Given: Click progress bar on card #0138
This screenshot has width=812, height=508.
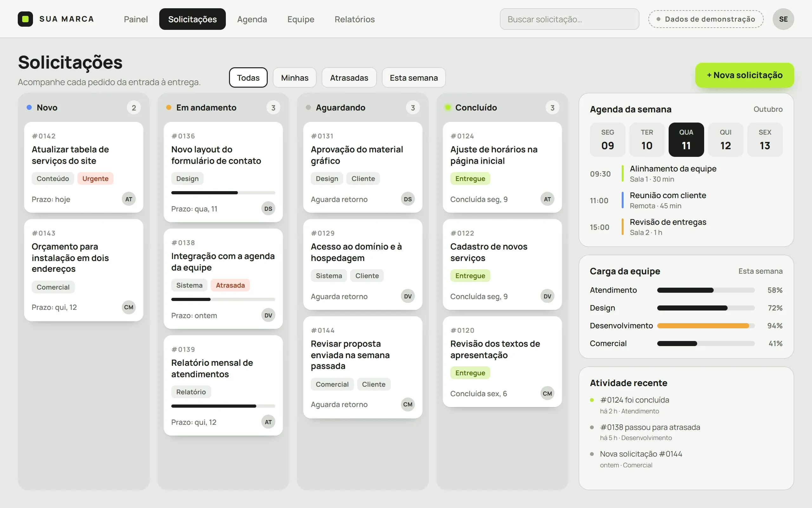Looking at the screenshot, I should (x=223, y=299).
